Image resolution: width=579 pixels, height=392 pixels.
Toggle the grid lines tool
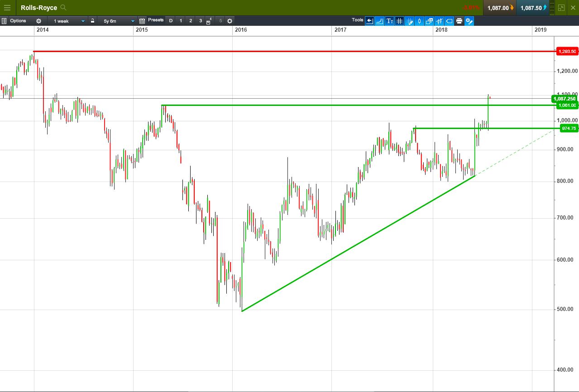(399, 21)
